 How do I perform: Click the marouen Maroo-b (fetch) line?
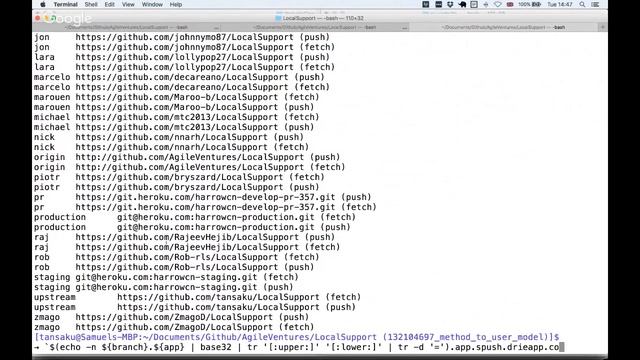pos(176,97)
